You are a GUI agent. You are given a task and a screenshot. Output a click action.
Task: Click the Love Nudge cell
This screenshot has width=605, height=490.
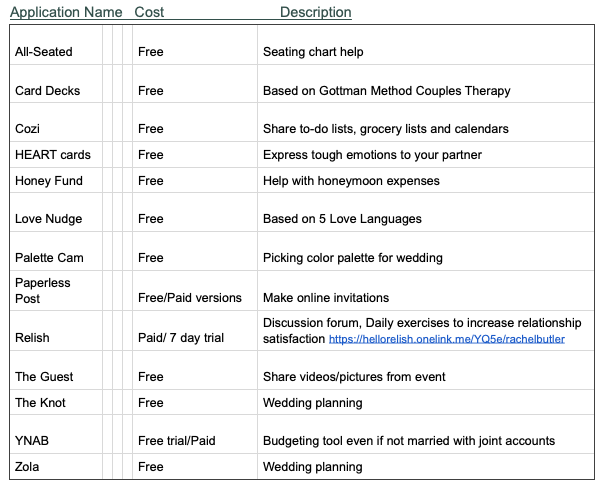coord(56,212)
